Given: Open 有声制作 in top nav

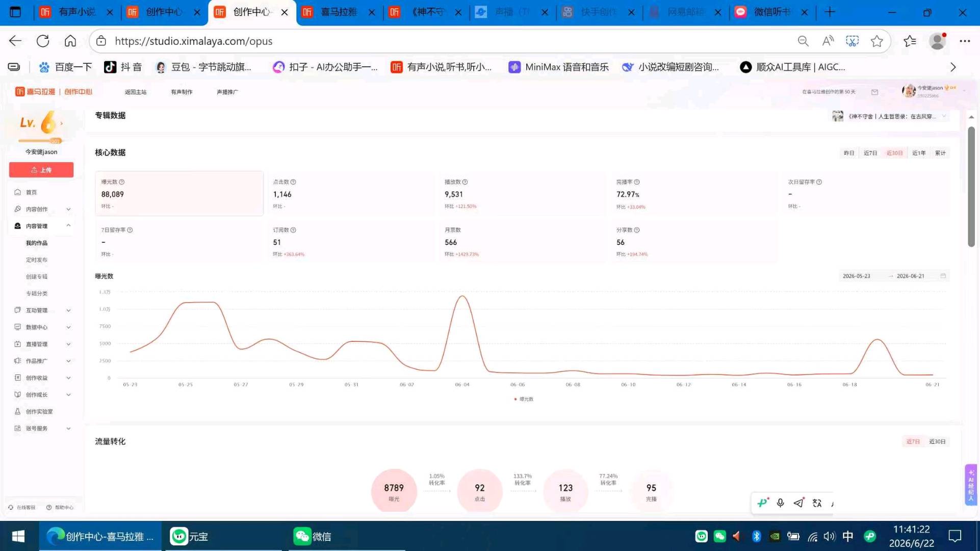Looking at the screenshot, I should tap(182, 92).
